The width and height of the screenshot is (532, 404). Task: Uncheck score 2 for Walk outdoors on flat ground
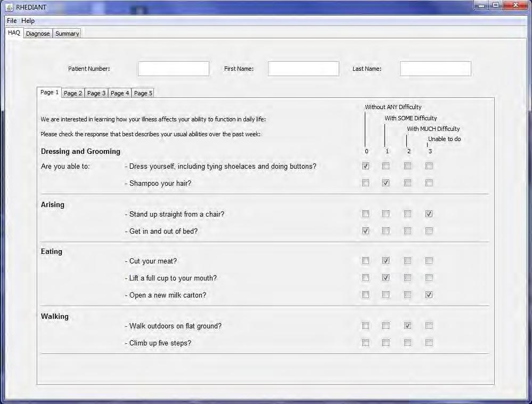[x=407, y=326]
